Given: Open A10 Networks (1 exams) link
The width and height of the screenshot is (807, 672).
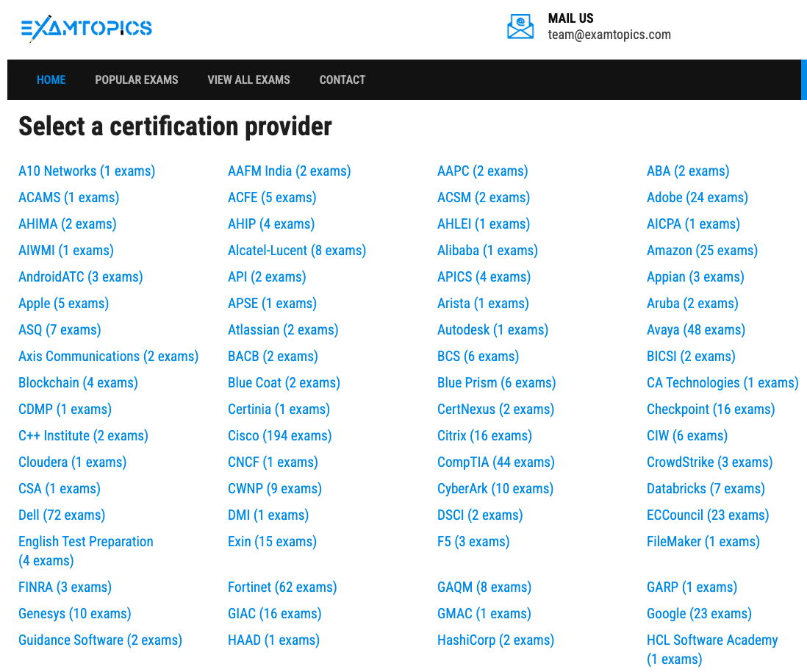Looking at the screenshot, I should 87,171.
